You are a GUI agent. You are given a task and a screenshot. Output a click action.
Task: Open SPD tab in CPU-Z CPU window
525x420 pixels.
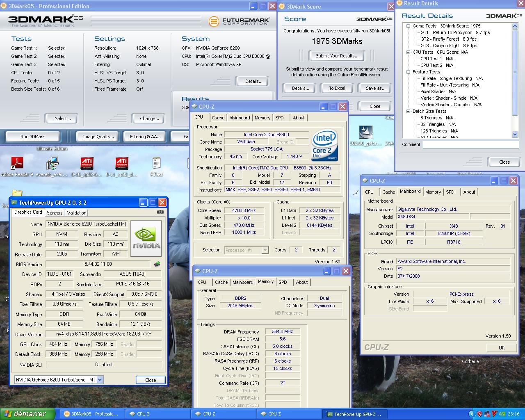coord(279,118)
